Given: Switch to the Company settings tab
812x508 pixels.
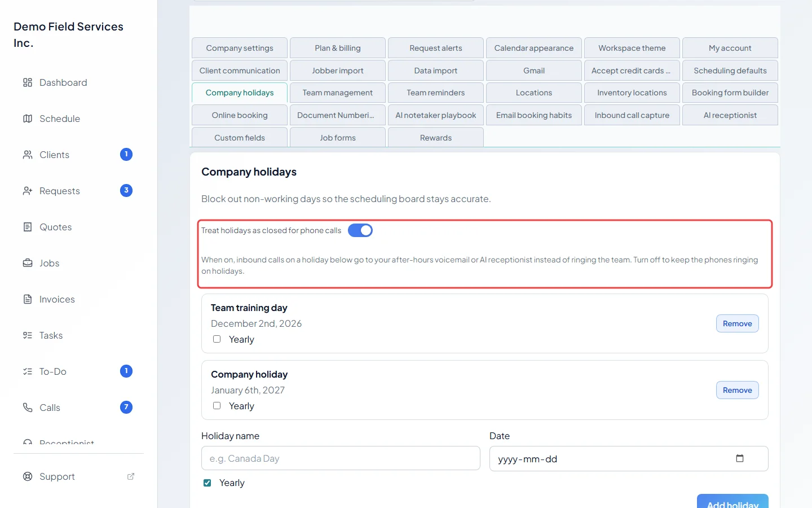Looking at the screenshot, I should click(240, 48).
